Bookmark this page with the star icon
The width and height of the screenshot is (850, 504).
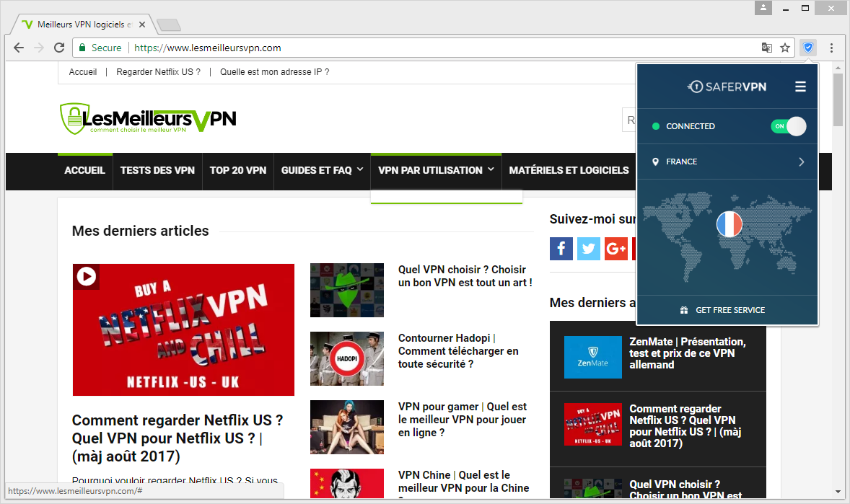pos(785,48)
